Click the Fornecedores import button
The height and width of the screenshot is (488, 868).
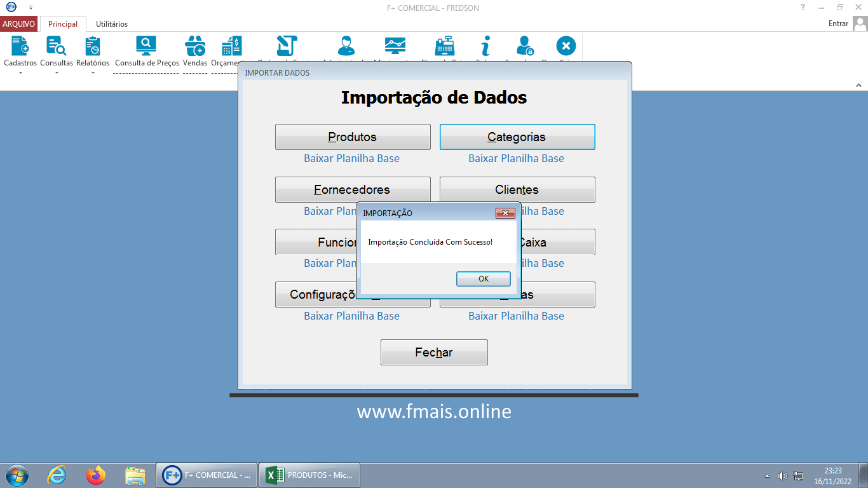(x=353, y=189)
